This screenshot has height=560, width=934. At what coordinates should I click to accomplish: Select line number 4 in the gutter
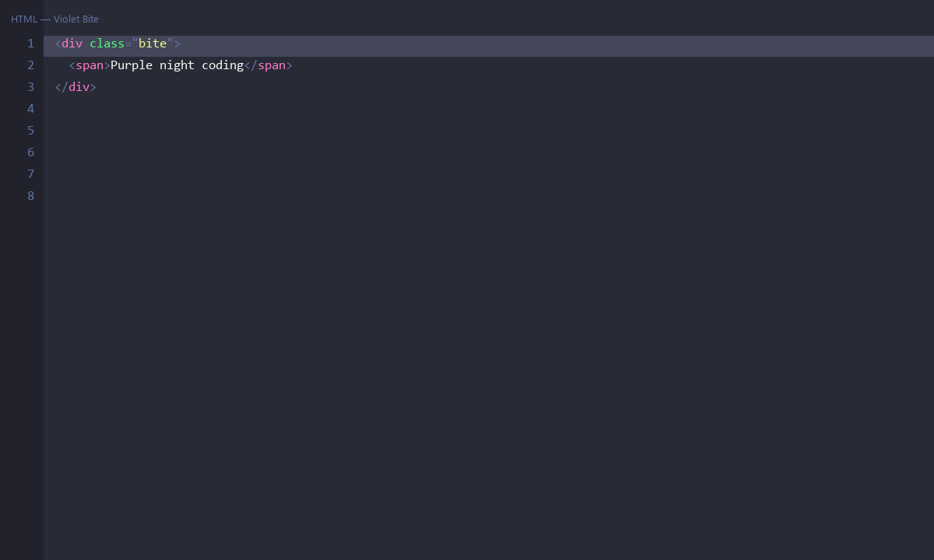30,109
